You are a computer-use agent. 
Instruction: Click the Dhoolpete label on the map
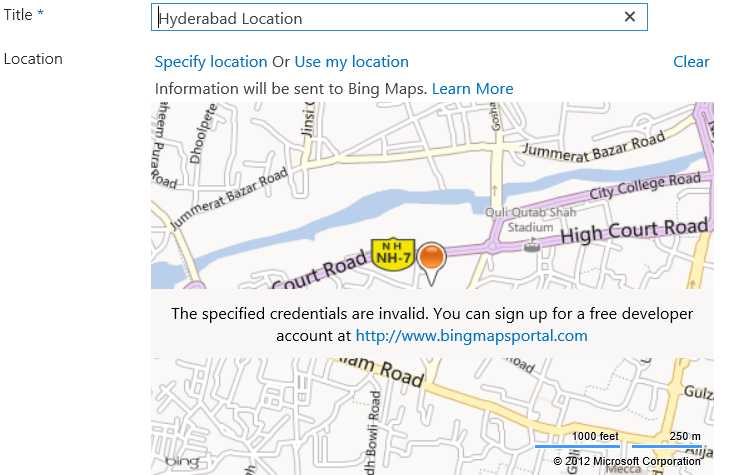(204, 134)
